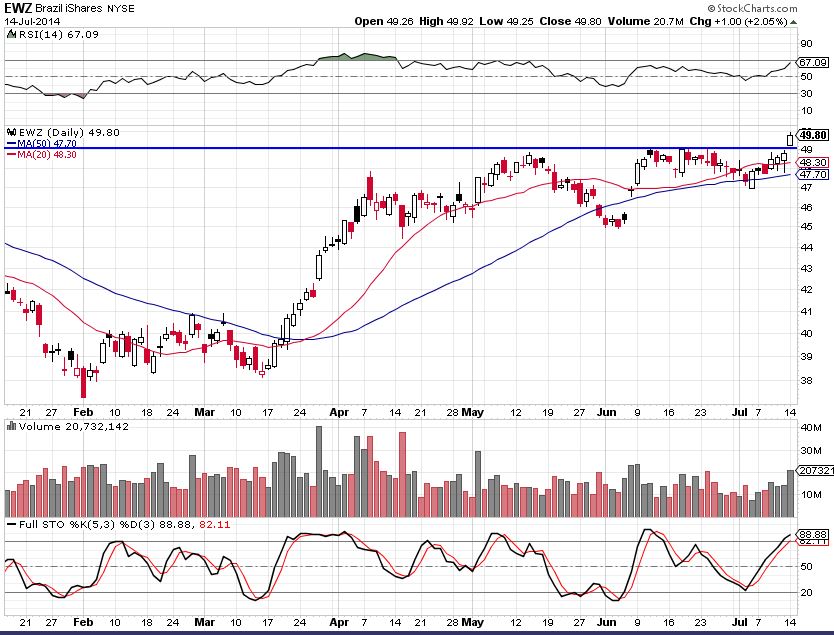Click the latest July 14 breakout candlestick
Screen dimensions: 834x635
point(790,139)
